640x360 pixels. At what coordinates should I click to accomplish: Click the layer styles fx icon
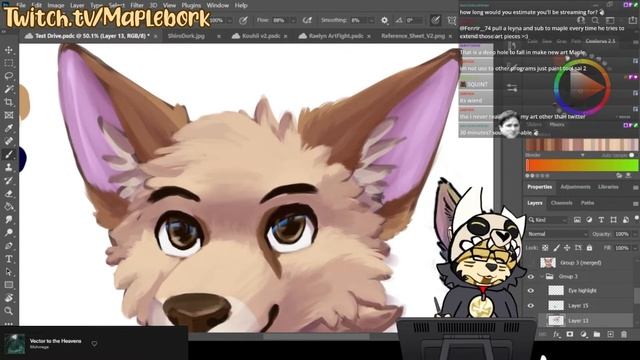coord(556,334)
